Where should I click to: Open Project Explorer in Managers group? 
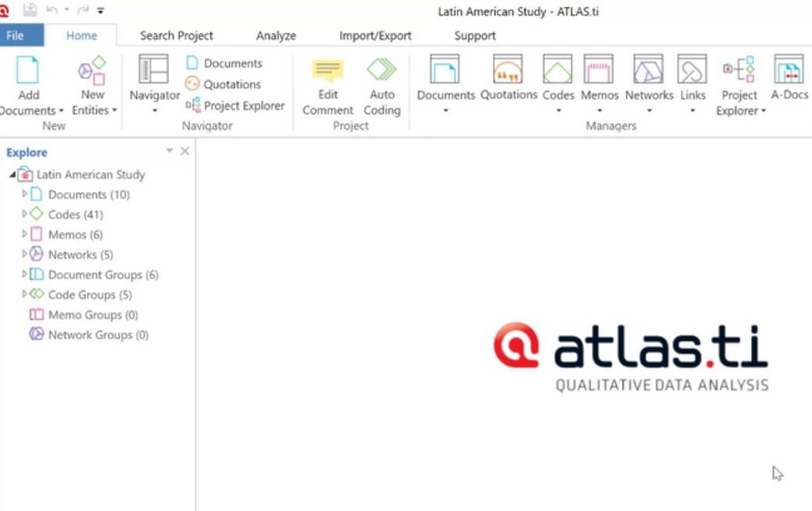(740, 69)
